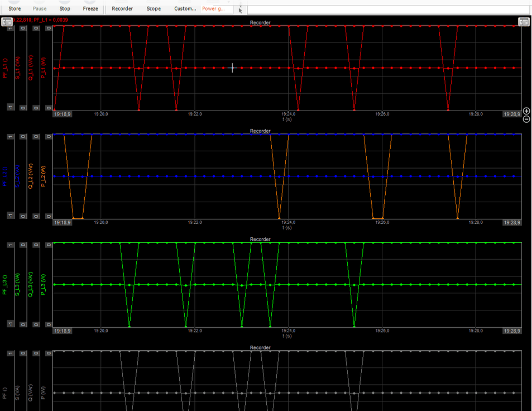Click the 19:26,0 tick label under the L3 chart
Screen dimensions: 532x411
click(x=382, y=331)
